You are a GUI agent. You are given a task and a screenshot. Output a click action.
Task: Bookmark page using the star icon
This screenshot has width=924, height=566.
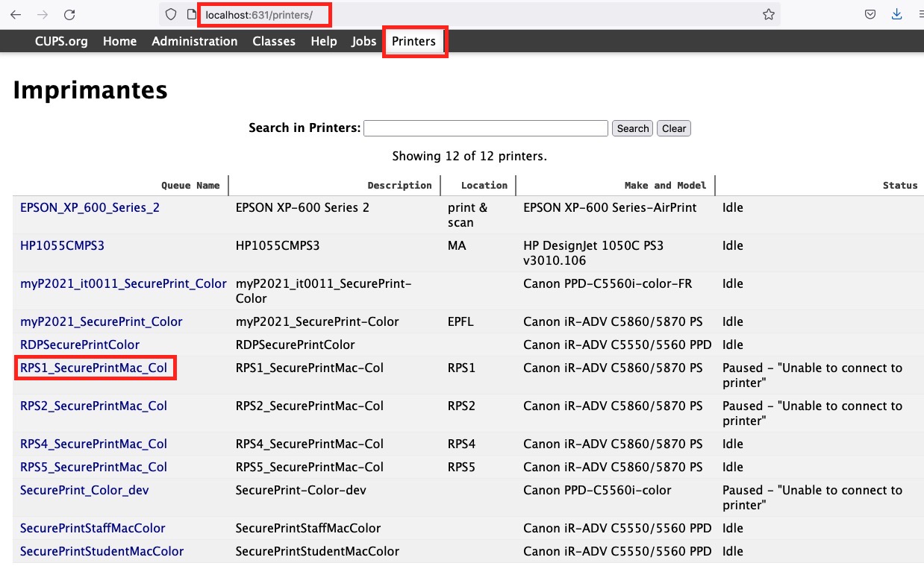tap(768, 15)
